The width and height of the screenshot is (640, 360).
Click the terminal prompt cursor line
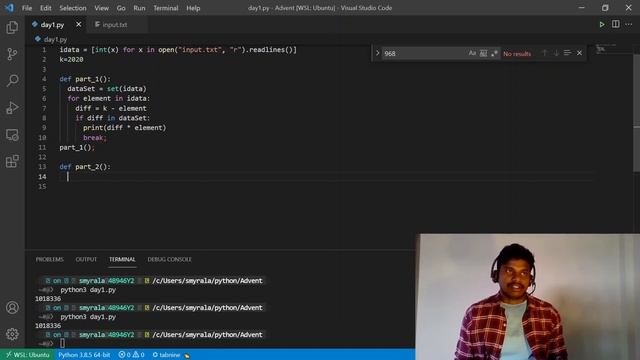pyautogui.click(x=62, y=344)
